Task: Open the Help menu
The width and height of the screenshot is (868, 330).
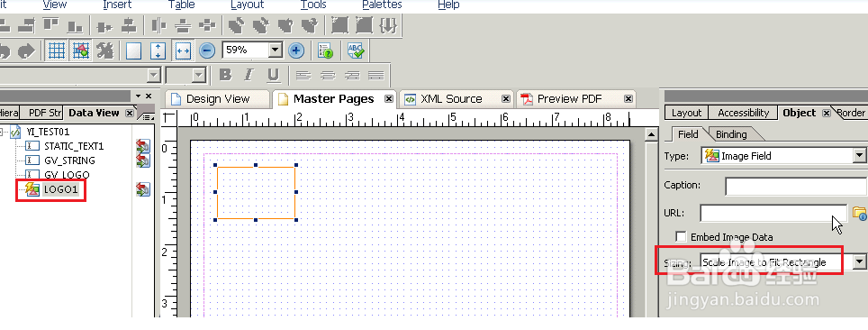Action: [x=448, y=5]
